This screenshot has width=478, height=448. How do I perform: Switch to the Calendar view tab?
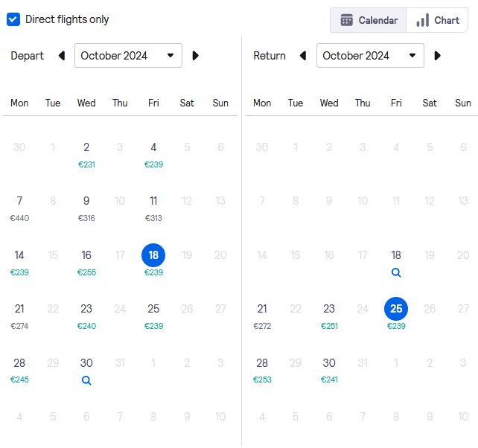pyautogui.click(x=369, y=20)
